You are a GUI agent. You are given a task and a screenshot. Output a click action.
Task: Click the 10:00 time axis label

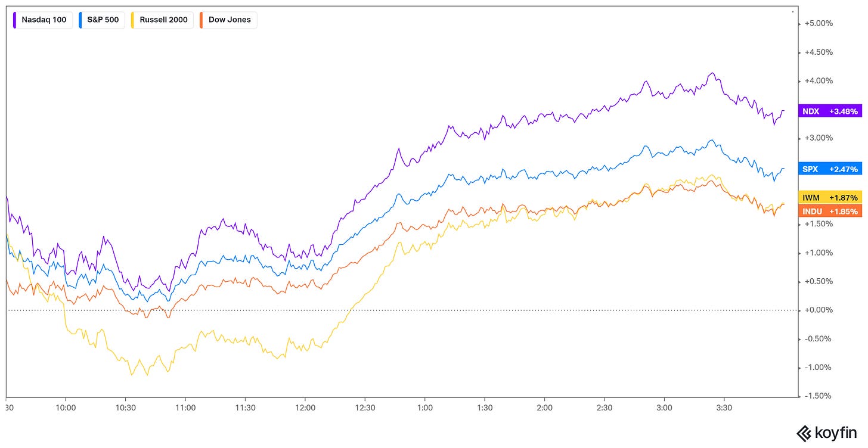pos(66,408)
